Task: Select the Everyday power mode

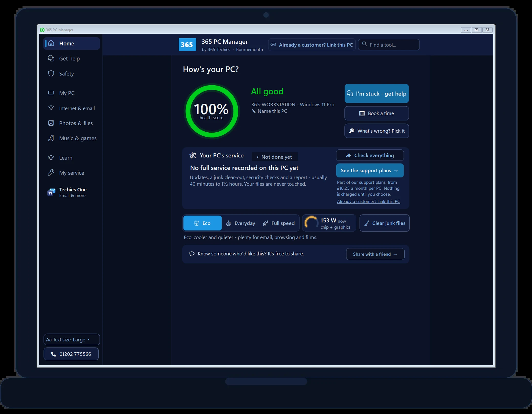Action: [241, 223]
